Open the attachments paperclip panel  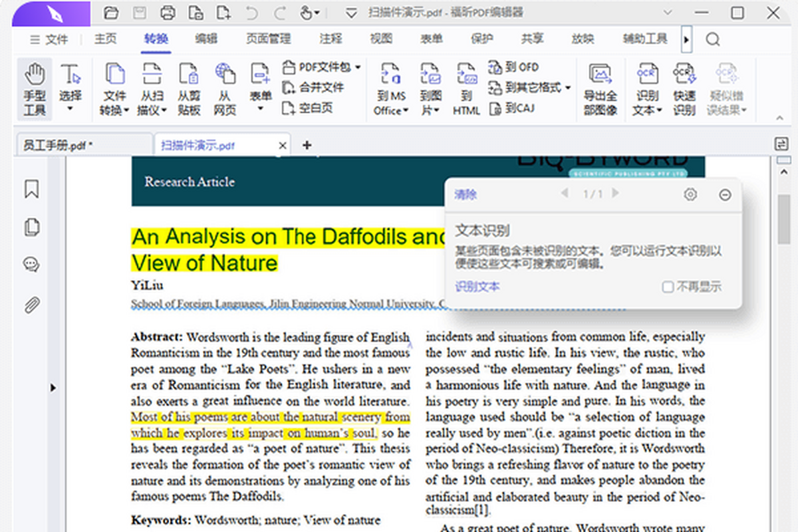31,305
